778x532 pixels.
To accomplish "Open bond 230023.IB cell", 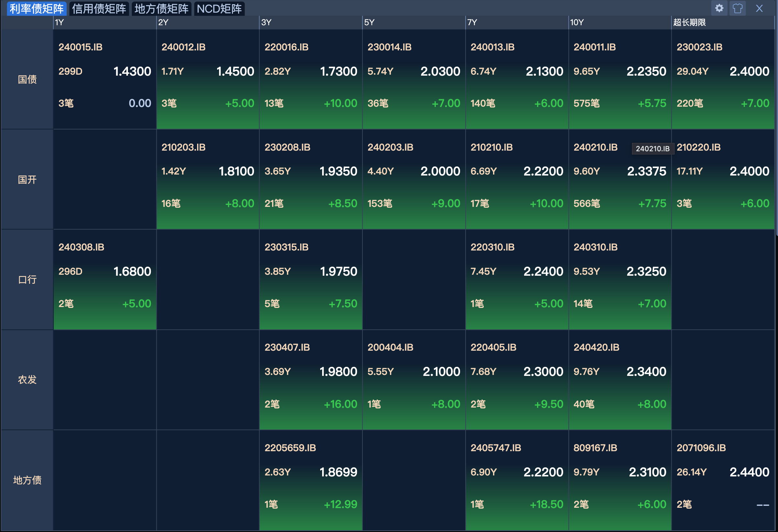I will click(x=699, y=47).
